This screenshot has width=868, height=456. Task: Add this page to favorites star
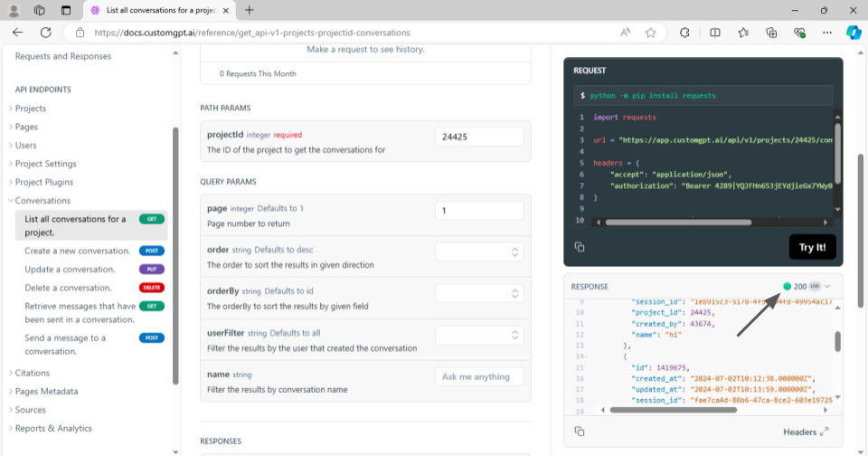pyautogui.click(x=650, y=33)
